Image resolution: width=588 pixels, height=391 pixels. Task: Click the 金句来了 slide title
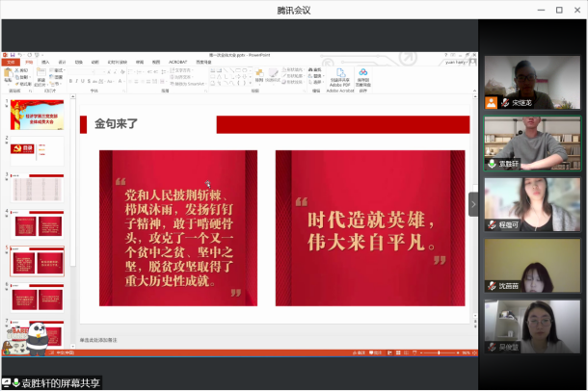point(117,124)
